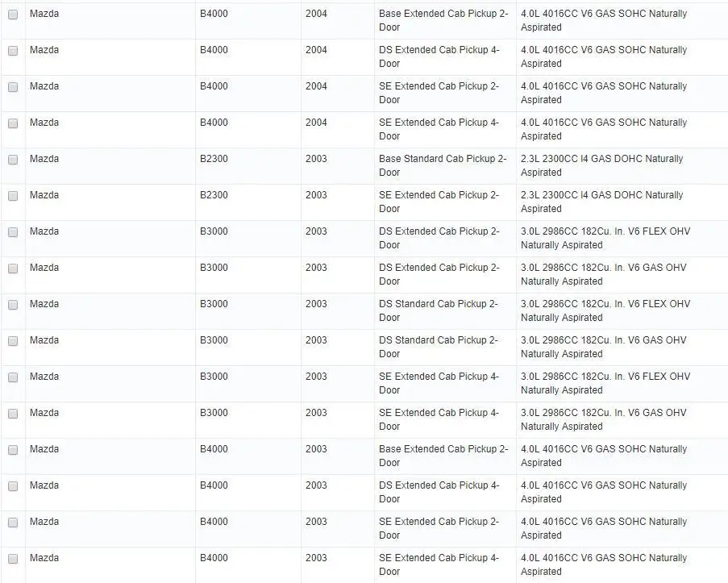Click Mazda in 2003 B4000 SE 4-Door row

click(x=44, y=558)
